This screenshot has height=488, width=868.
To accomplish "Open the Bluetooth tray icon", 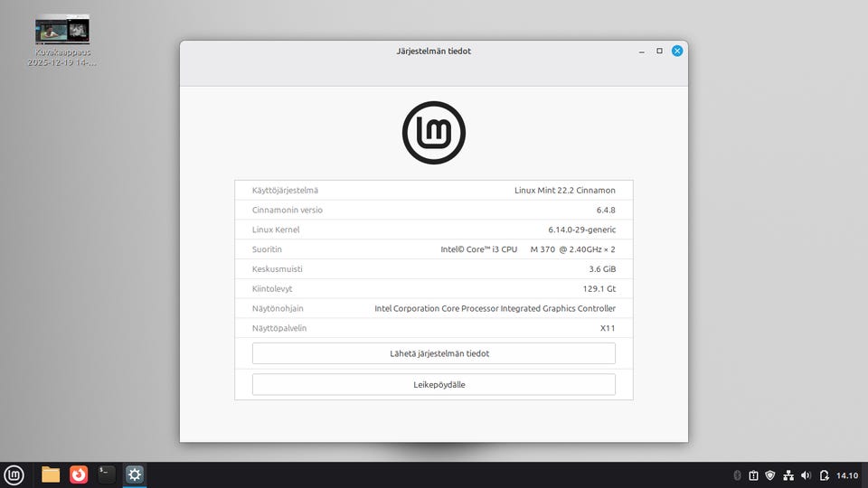I will coord(738,475).
